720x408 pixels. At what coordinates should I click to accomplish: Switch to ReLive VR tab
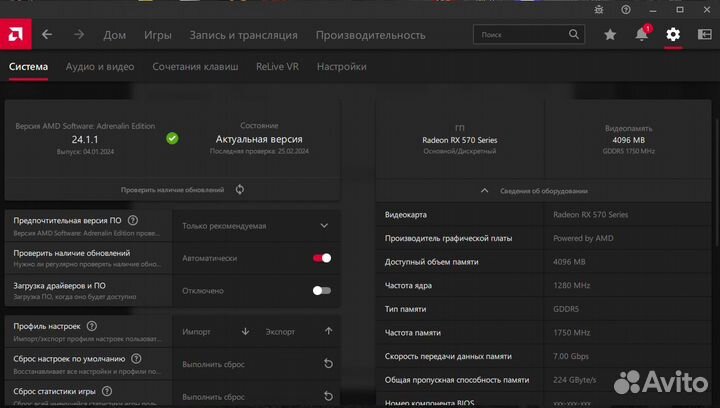click(277, 67)
